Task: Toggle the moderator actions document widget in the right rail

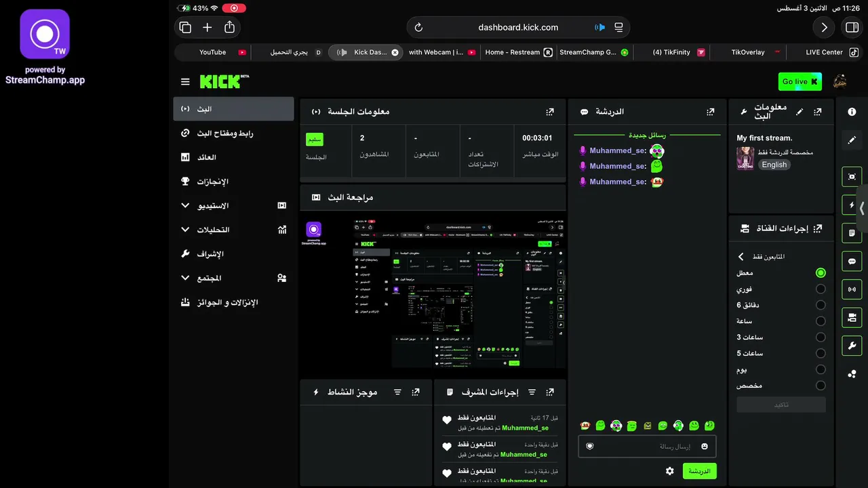Action: tap(852, 233)
